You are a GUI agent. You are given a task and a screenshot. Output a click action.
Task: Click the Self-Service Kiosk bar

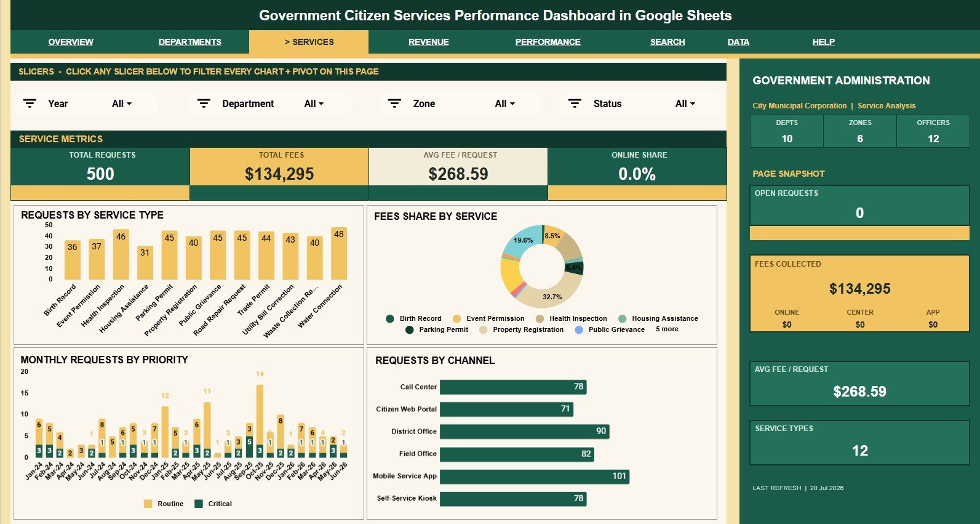[x=513, y=498]
